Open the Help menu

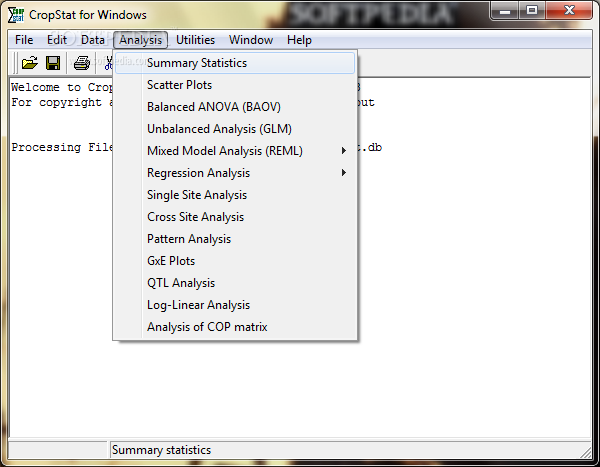point(299,40)
